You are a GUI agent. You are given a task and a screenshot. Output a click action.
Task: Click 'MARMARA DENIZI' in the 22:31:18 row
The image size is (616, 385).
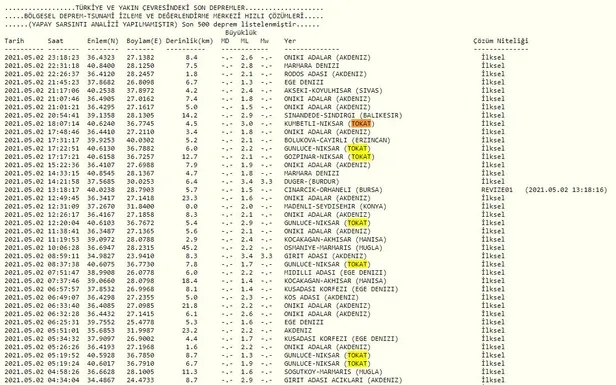[312, 66]
